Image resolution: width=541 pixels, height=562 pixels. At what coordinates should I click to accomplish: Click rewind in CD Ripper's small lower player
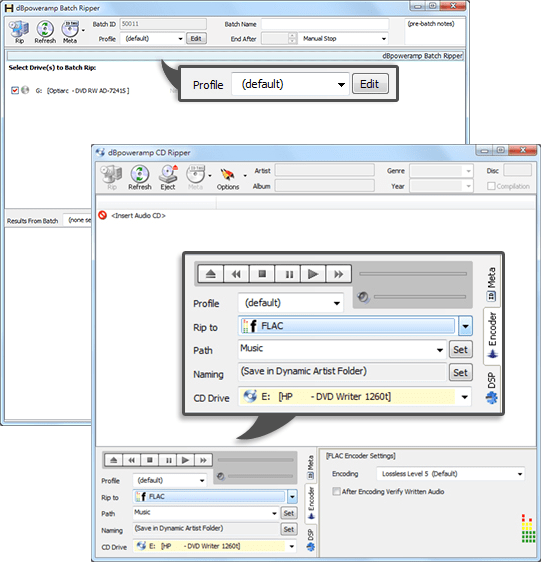click(132, 460)
